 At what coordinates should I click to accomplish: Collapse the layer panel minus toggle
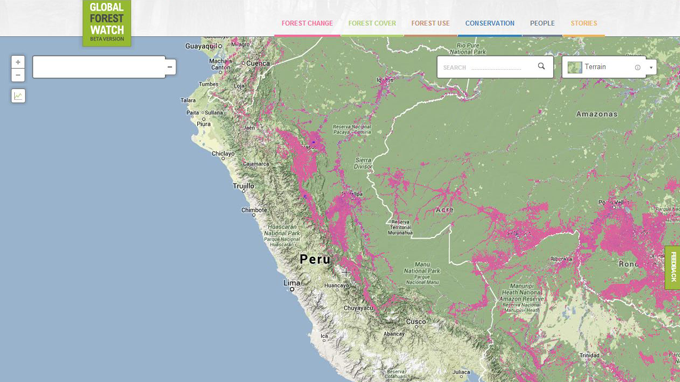(170, 67)
